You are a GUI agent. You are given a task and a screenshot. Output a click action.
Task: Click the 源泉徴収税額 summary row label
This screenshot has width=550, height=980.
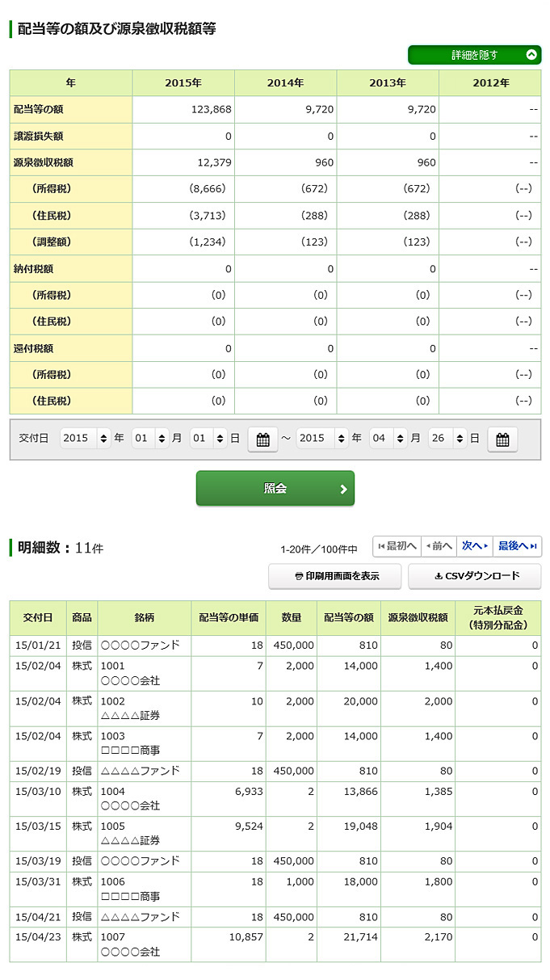click(x=71, y=162)
